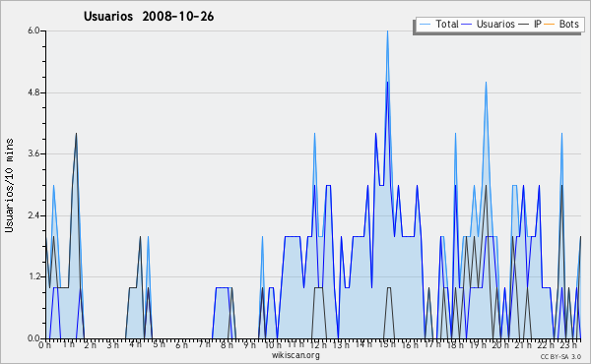Click the 2 h x-axis label
The image size is (591, 364).
click(x=90, y=344)
